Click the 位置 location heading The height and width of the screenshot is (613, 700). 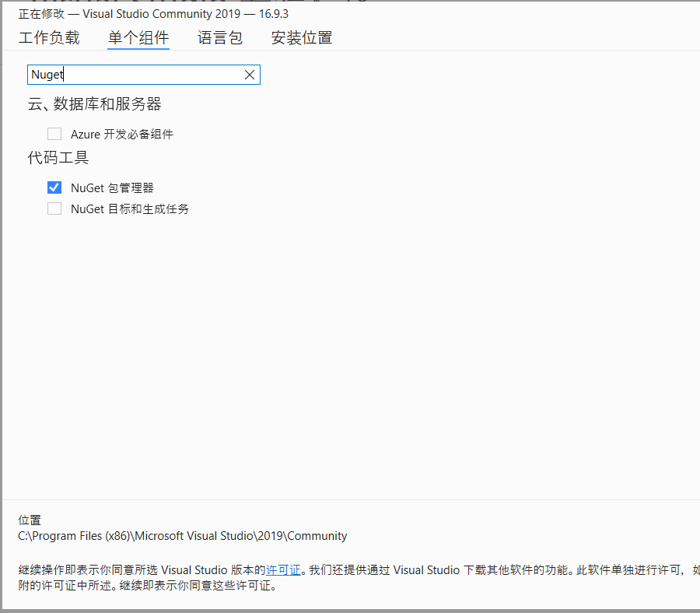[x=29, y=519]
